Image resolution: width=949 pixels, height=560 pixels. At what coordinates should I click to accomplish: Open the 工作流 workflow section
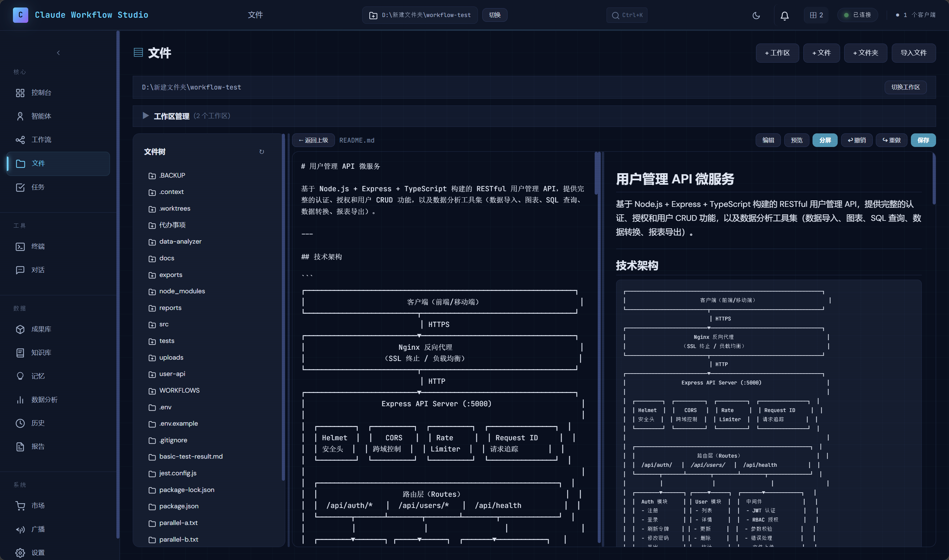58,139
